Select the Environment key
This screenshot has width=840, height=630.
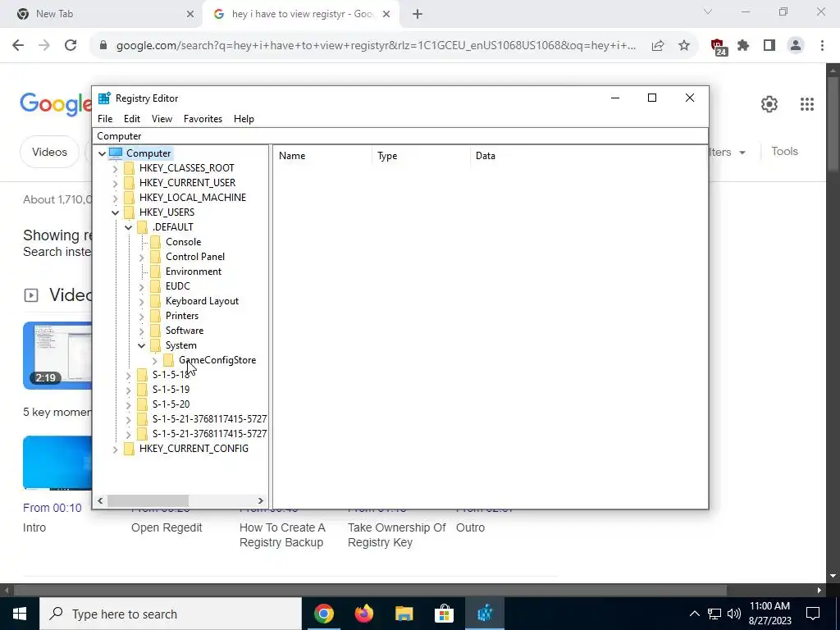[194, 272]
